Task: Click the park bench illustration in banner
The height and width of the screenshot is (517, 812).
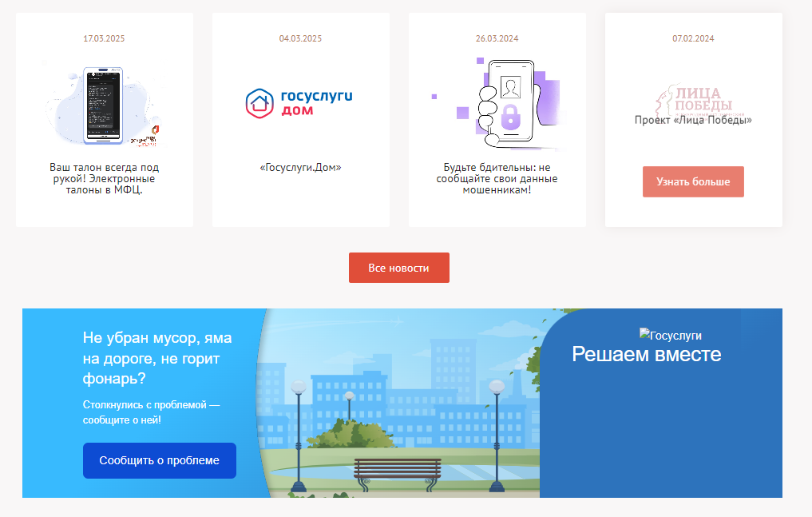Action: pyautogui.click(x=397, y=474)
